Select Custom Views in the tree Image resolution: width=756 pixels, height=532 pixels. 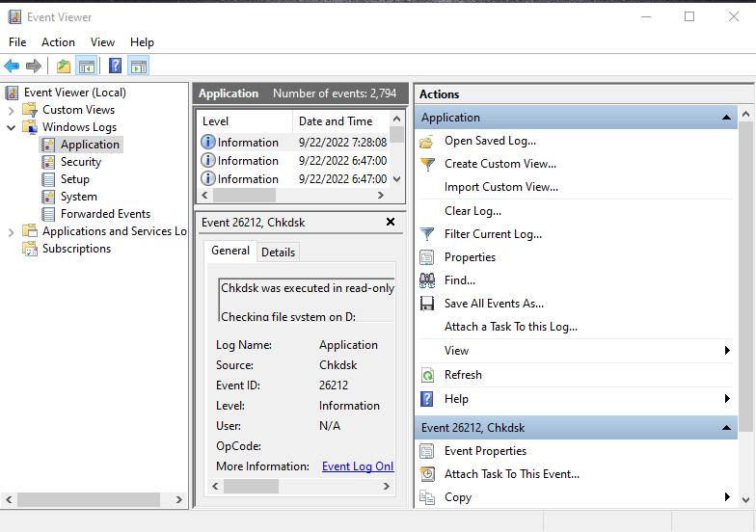(x=79, y=110)
